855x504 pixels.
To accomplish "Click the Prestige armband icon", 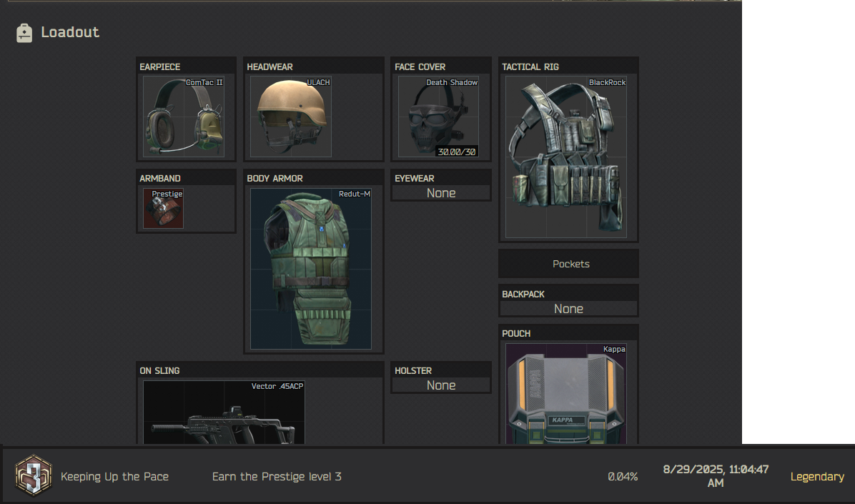I will tap(163, 208).
